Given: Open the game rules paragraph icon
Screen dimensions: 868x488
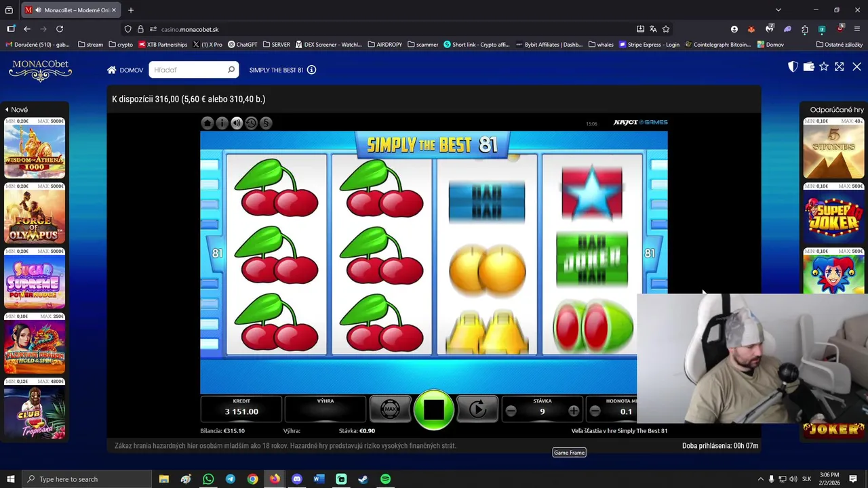Looking at the screenshot, I should click(x=266, y=123).
